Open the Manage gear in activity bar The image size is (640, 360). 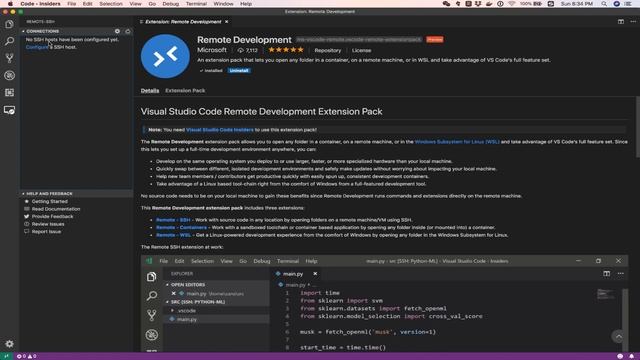click(9, 344)
